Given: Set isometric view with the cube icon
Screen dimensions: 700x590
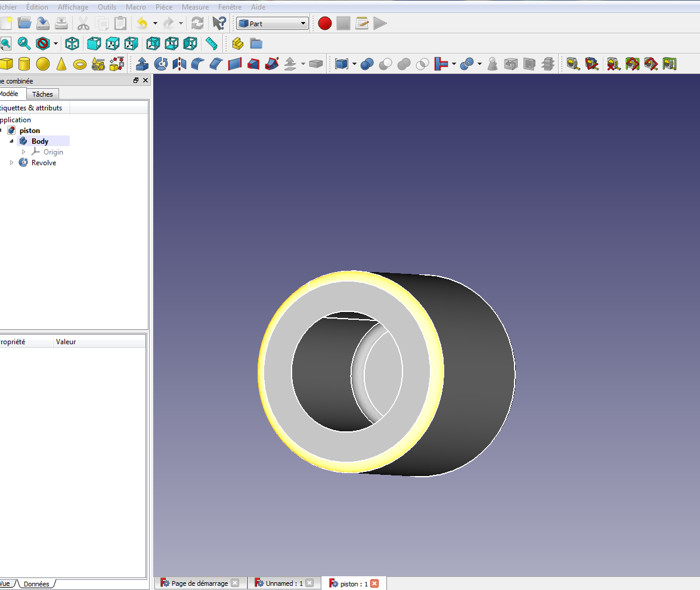Looking at the screenshot, I should tap(72, 44).
